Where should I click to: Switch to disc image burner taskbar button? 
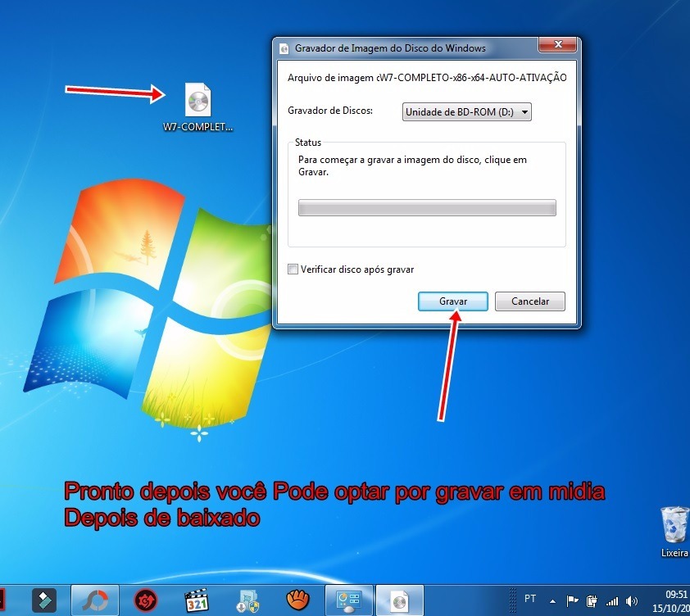pyautogui.click(x=400, y=600)
